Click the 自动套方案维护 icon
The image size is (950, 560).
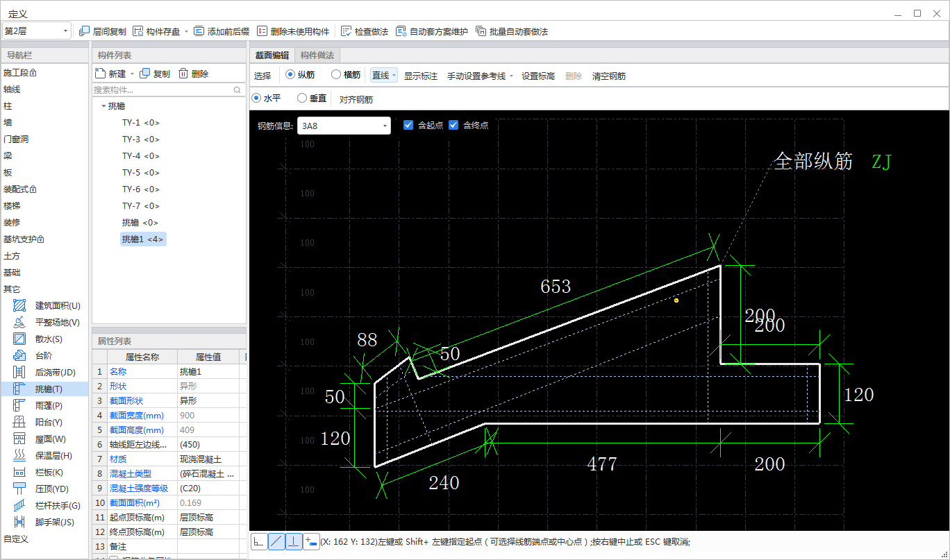click(x=401, y=31)
